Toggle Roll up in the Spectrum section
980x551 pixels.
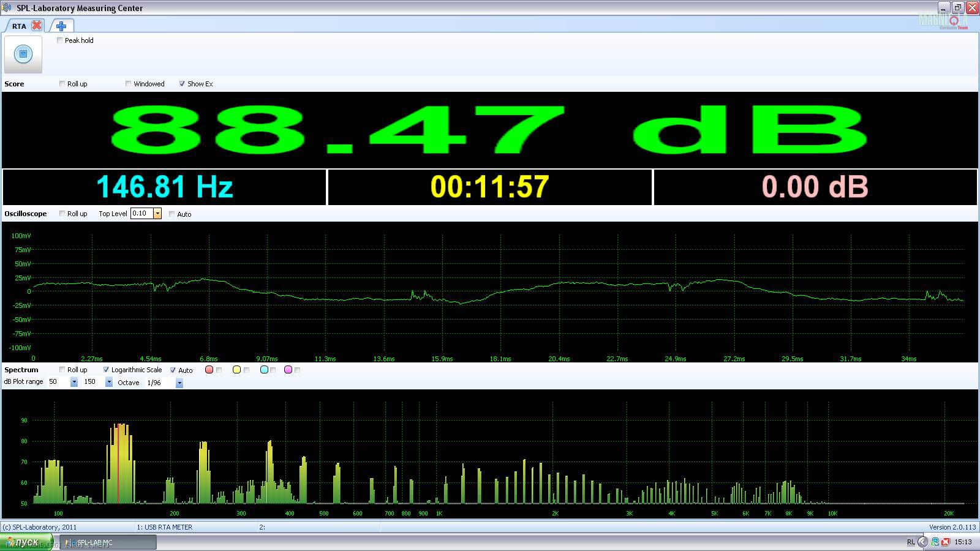tap(62, 370)
